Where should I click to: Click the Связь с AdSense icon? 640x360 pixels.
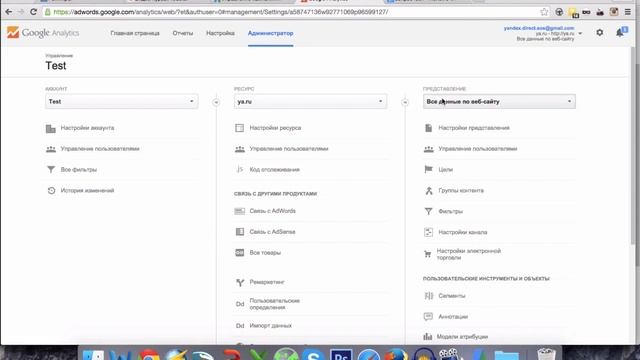point(240,232)
